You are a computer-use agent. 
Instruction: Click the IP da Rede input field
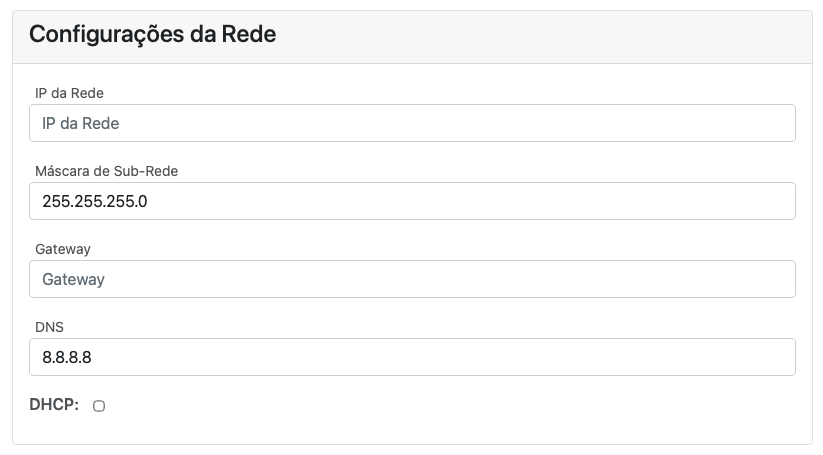[x=412, y=123]
